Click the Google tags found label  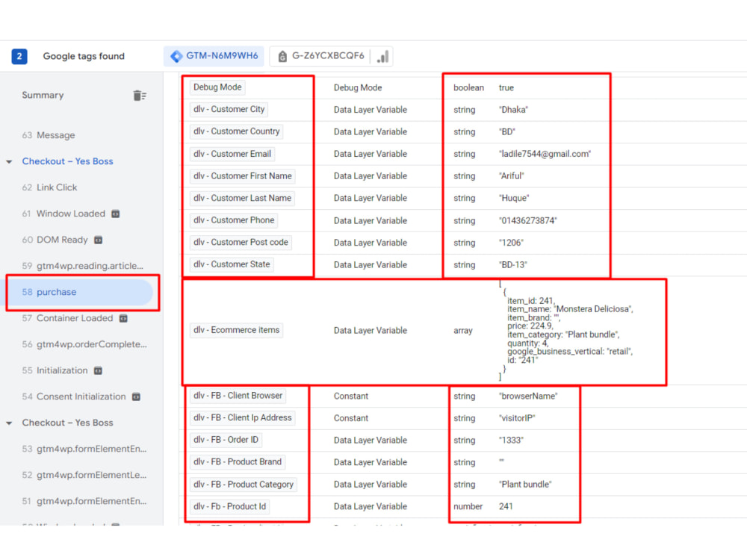[84, 56]
